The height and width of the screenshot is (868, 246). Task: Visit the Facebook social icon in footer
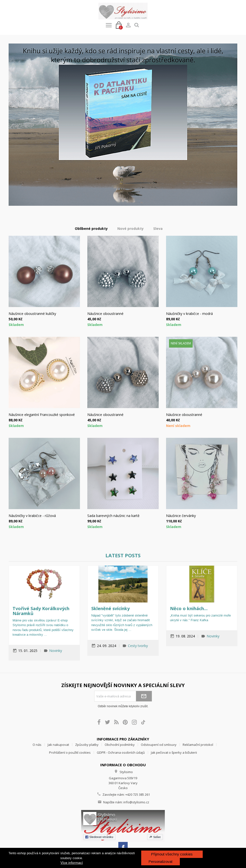pyautogui.click(x=99, y=722)
